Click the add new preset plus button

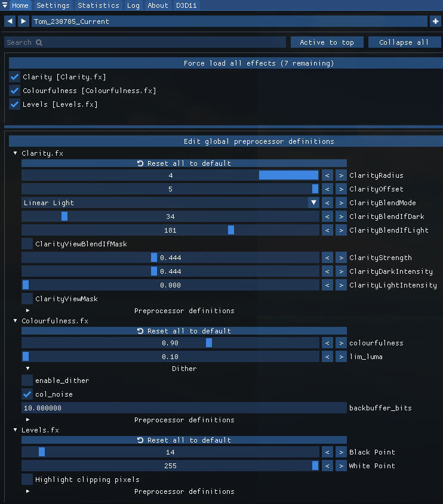coord(435,21)
